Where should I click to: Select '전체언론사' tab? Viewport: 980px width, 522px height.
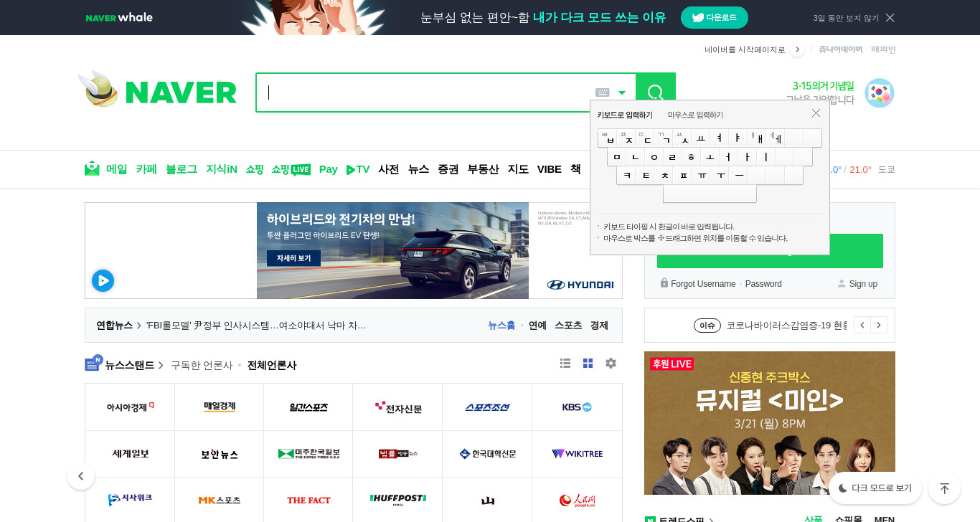(272, 365)
